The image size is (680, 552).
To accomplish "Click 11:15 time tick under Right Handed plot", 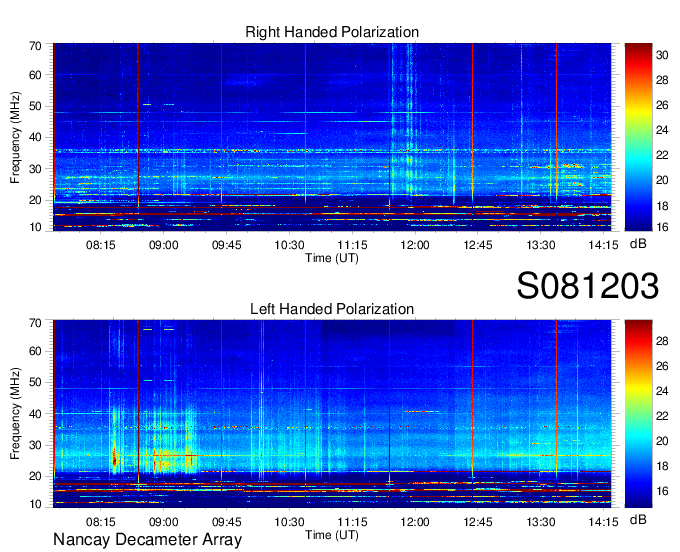I will [352, 245].
